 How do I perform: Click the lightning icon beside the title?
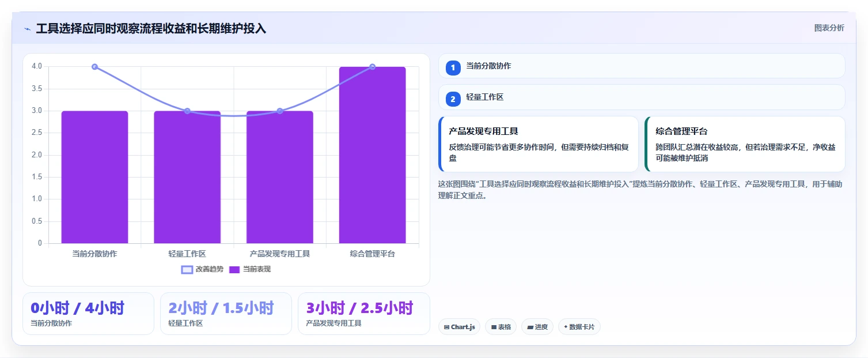[27, 29]
